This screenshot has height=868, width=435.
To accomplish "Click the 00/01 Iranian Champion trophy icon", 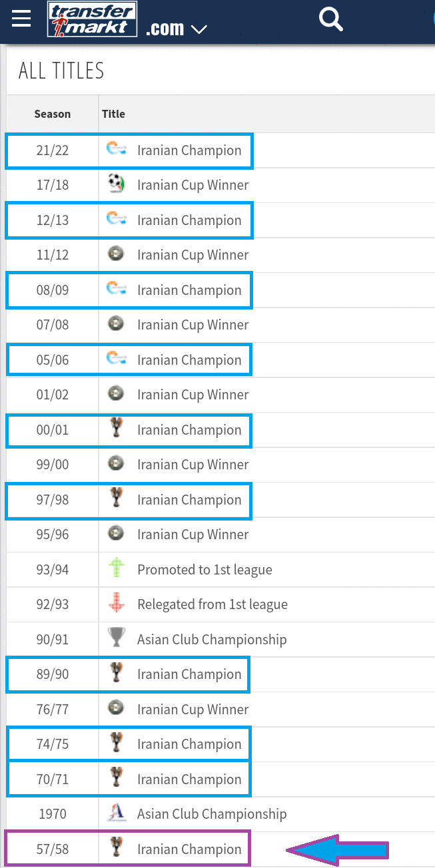I will click(x=117, y=429).
